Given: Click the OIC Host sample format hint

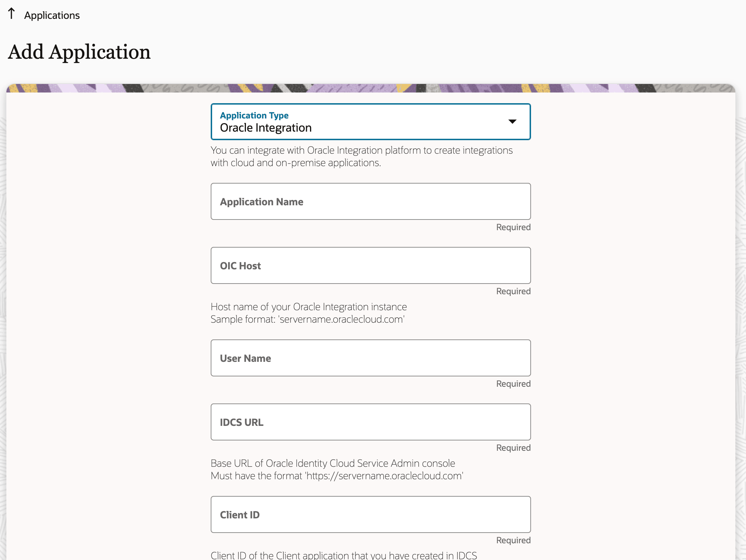Looking at the screenshot, I should click(x=308, y=319).
